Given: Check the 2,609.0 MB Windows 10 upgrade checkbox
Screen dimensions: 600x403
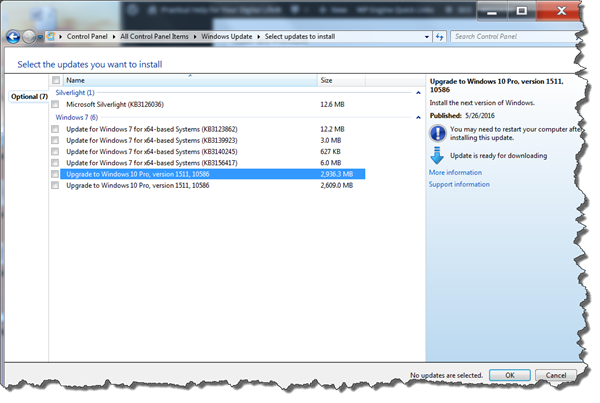Looking at the screenshot, I should 55,185.
